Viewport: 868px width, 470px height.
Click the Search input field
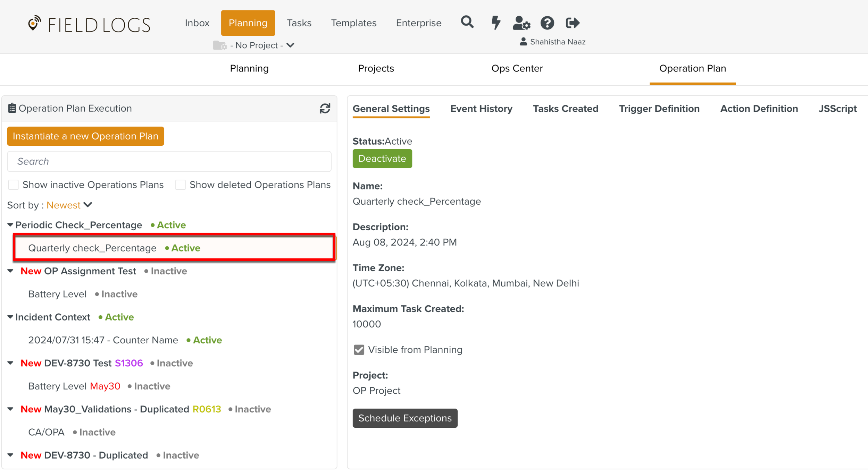(x=169, y=162)
